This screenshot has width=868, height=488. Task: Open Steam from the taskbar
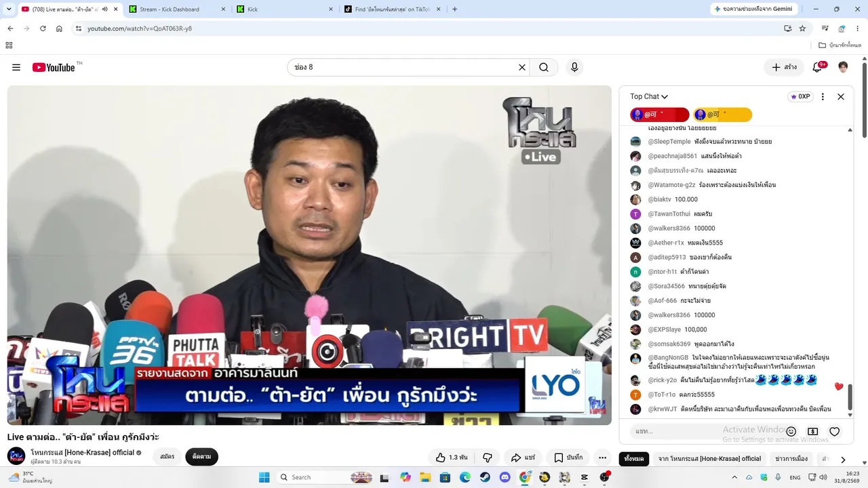tap(485, 477)
